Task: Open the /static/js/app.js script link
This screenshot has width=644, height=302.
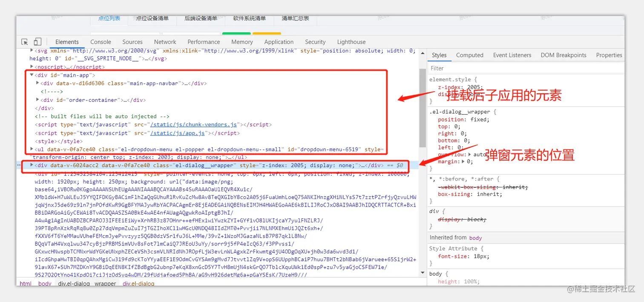Action: click(178, 133)
